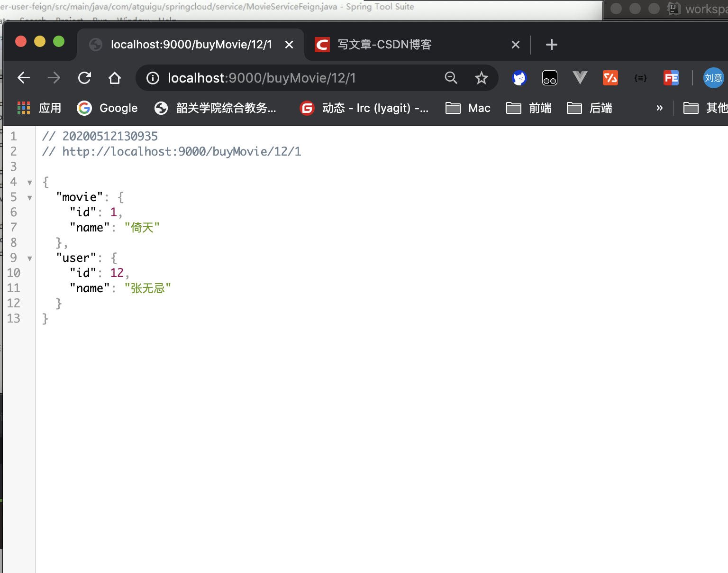Click the "张无忌" string value
Viewport: 728px width, 573px height.
tap(147, 288)
